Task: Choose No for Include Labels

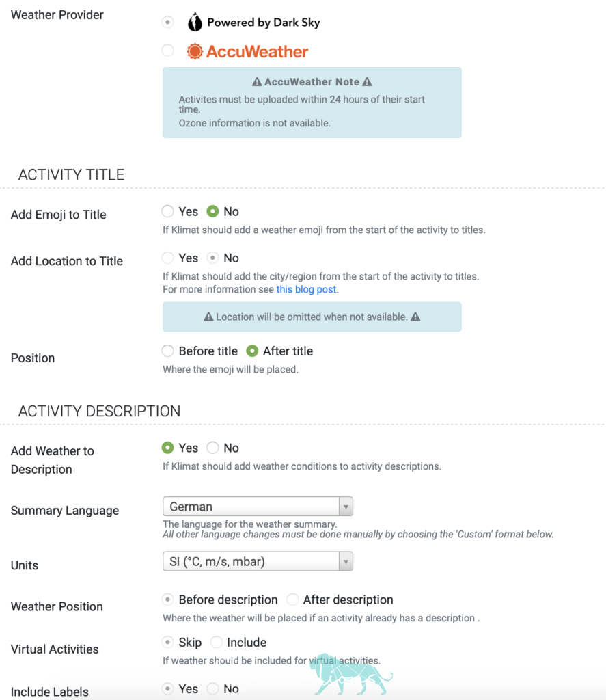Action: pos(212,689)
